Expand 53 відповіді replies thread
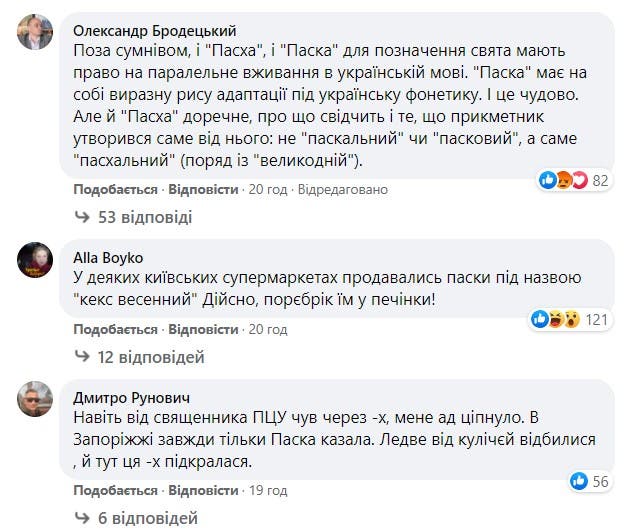 pyautogui.click(x=145, y=217)
